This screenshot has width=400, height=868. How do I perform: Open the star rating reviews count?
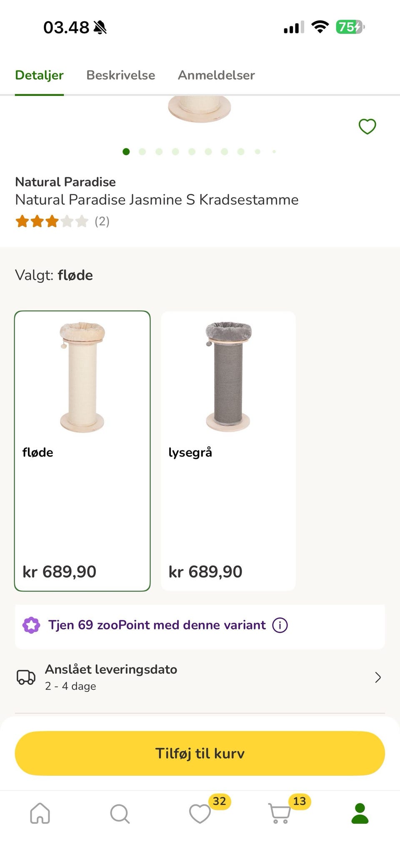tap(62, 221)
